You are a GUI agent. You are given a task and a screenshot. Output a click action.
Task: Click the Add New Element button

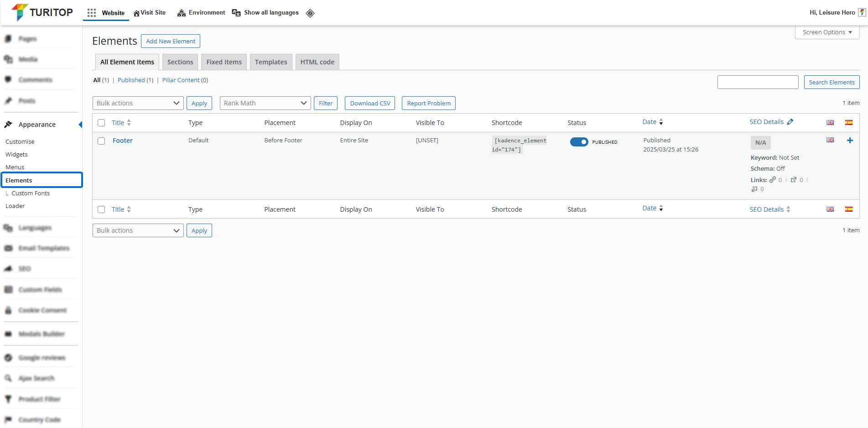[x=171, y=41]
